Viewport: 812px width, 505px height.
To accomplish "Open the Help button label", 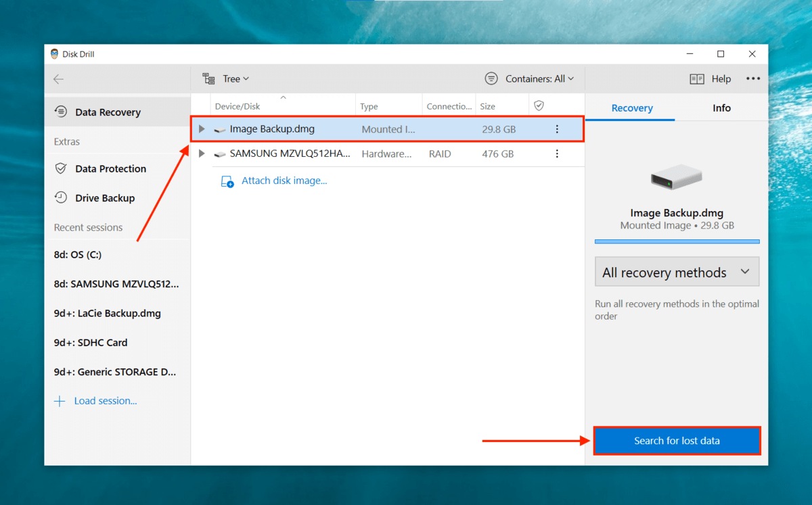I will coord(721,79).
